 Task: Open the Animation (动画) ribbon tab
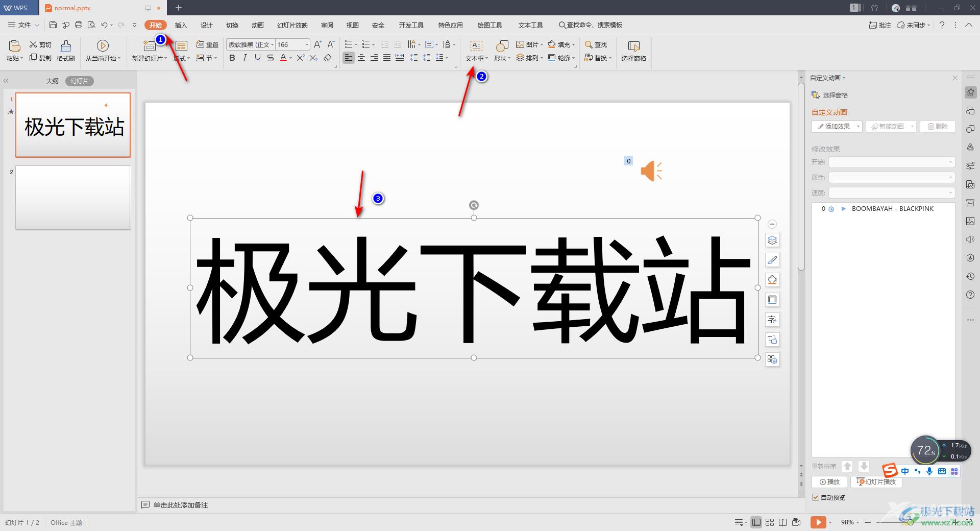click(x=257, y=25)
